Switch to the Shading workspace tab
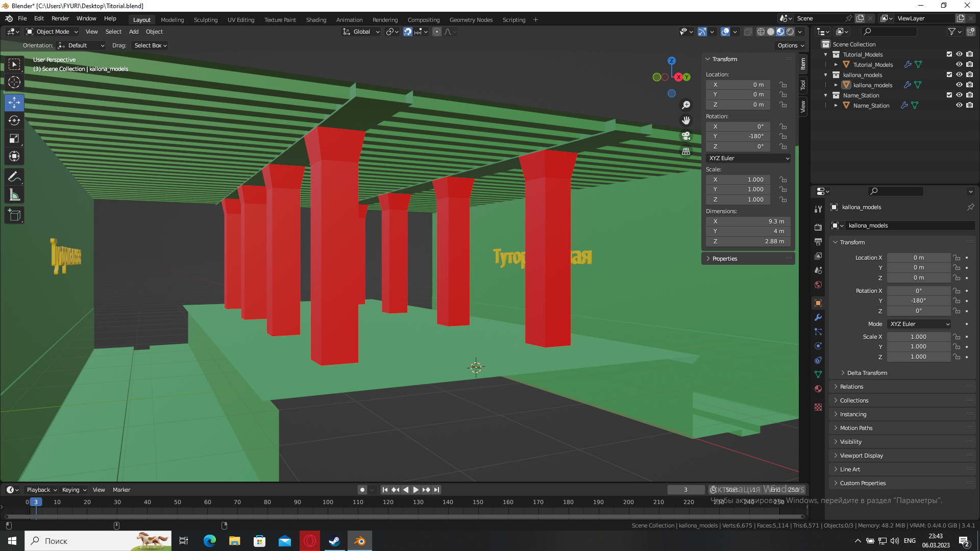The image size is (980, 551). [316, 20]
